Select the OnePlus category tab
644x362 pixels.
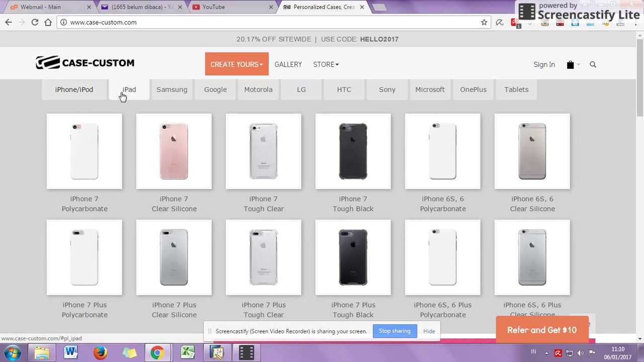[473, 89]
